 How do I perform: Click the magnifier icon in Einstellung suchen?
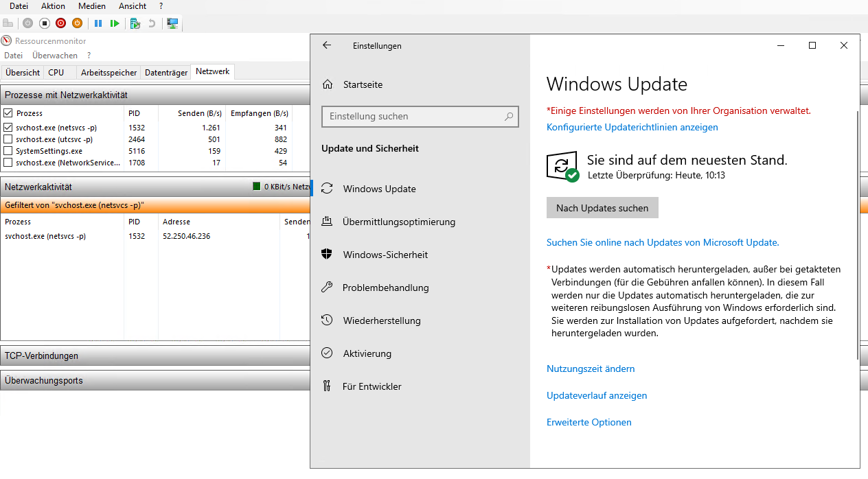(509, 117)
